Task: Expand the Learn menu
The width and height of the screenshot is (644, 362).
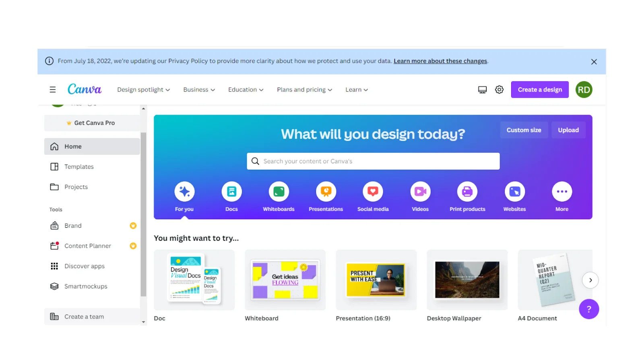Action: 357,90
